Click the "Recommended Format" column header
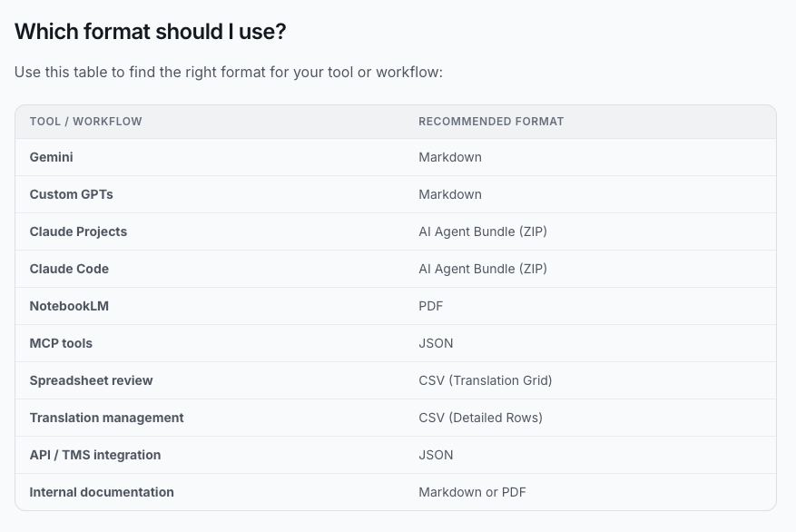 [x=491, y=122]
